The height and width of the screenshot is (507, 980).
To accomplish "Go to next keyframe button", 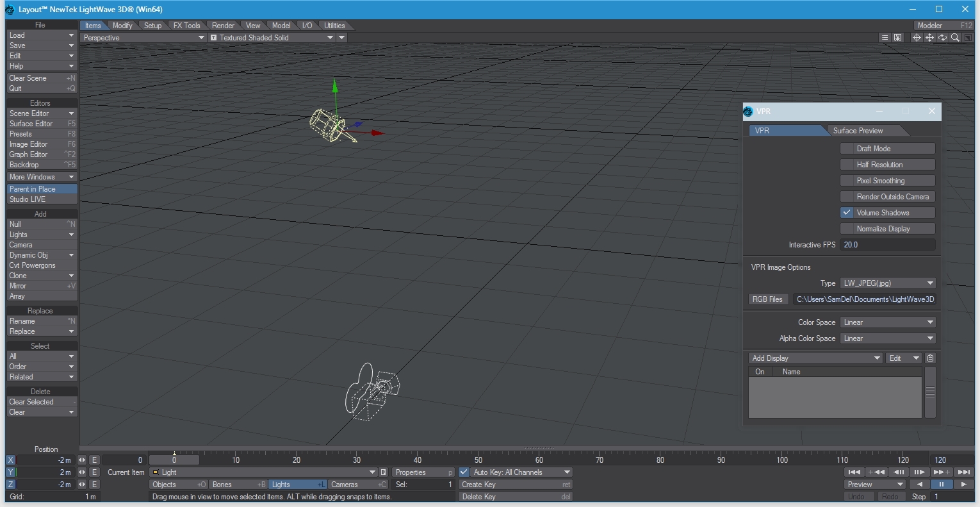I will [x=942, y=472].
